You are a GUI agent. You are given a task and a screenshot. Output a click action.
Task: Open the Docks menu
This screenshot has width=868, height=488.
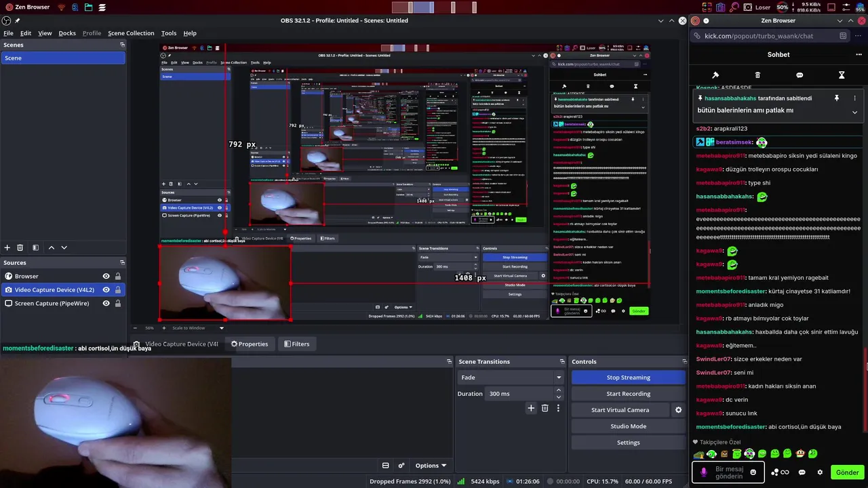(x=67, y=33)
